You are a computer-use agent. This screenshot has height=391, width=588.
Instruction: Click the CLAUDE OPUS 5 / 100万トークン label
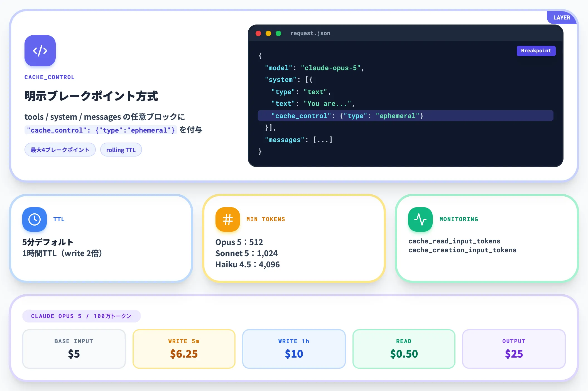tap(81, 316)
